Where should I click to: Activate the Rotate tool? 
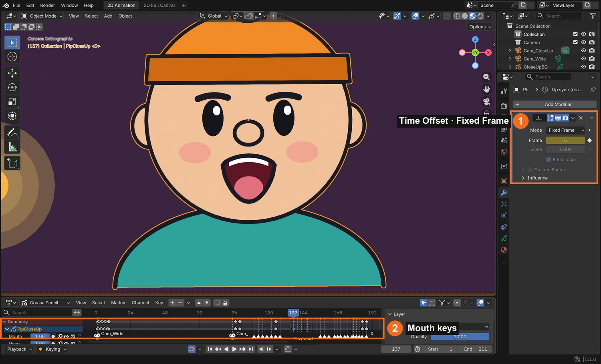click(12, 87)
